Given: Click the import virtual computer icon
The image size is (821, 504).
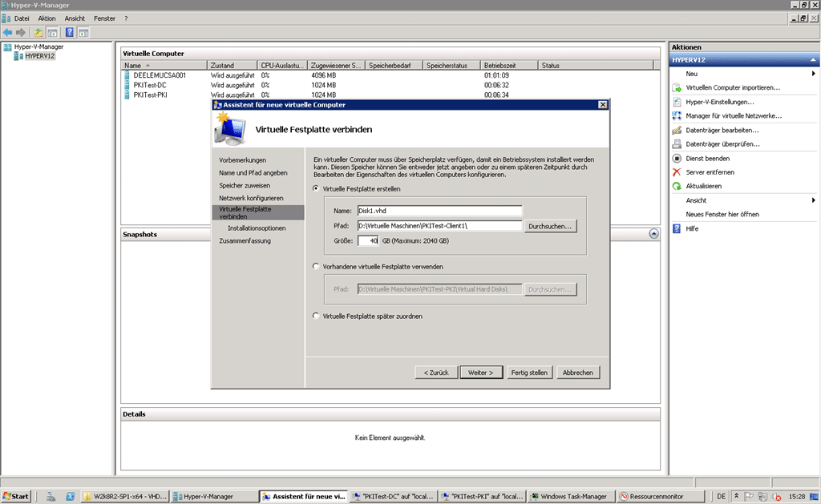Looking at the screenshot, I should point(677,88).
